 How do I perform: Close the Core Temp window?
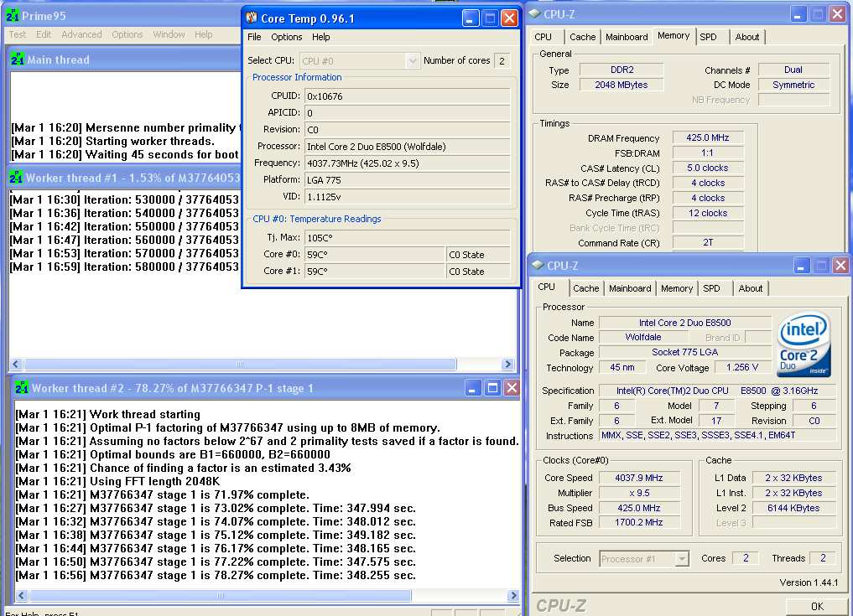click(509, 18)
